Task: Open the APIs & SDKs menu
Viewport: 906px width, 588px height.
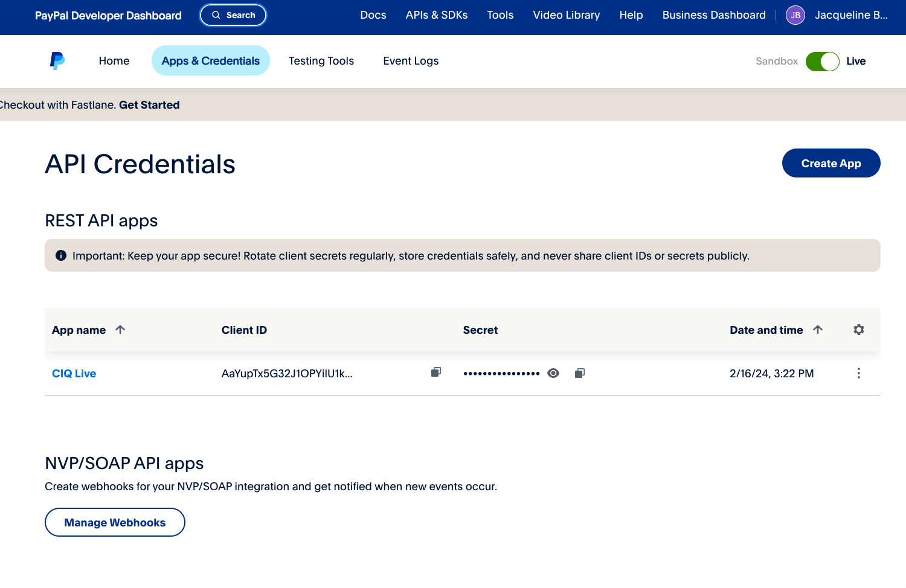Action: (x=436, y=15)
